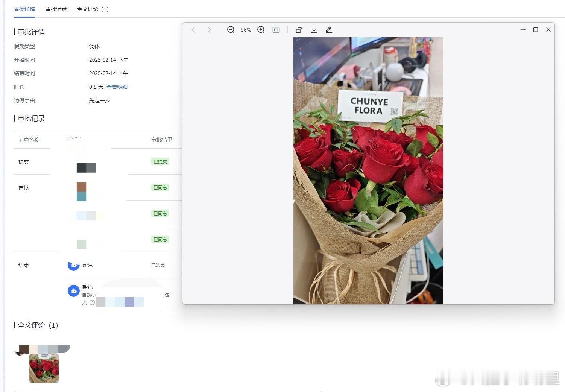Click the 0.5 天 duration value
The width and height of the screenshot is (565, 392).
(96, 87)
